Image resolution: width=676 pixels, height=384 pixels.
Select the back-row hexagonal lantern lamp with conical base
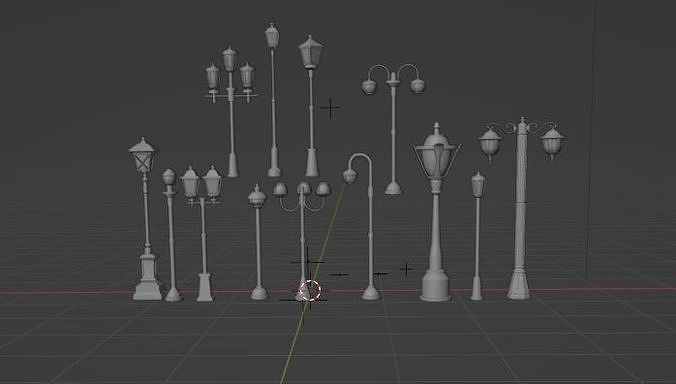[x=311, y=106]
